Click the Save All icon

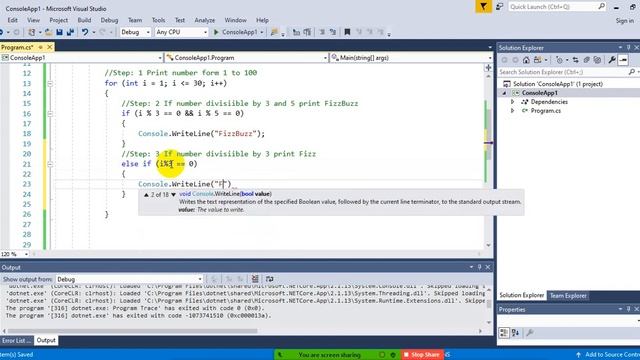[71, 32]
